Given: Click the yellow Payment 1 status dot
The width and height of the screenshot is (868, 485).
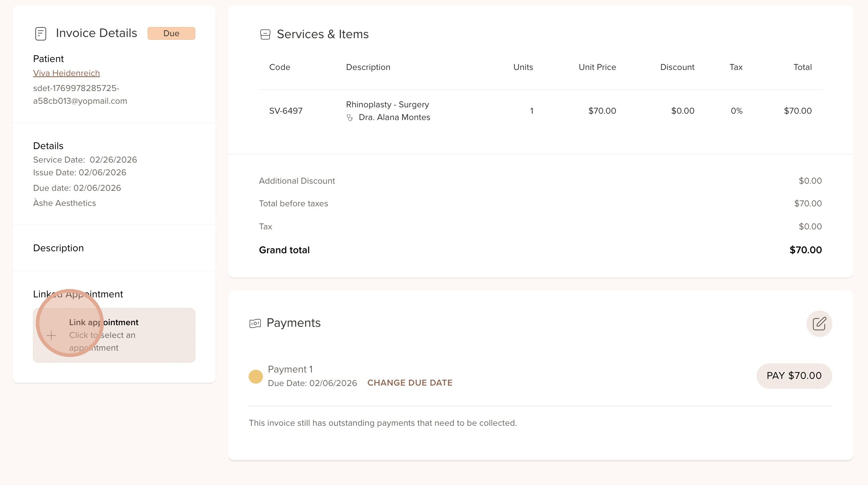Looking at the screenshot, I should pyautogui.click(x=256, y=376).
